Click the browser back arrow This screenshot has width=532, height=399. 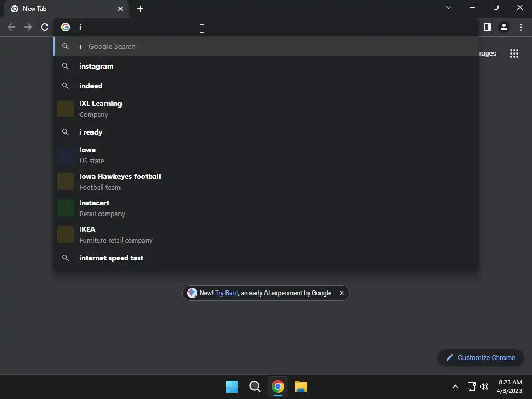(x=11, y=27)
